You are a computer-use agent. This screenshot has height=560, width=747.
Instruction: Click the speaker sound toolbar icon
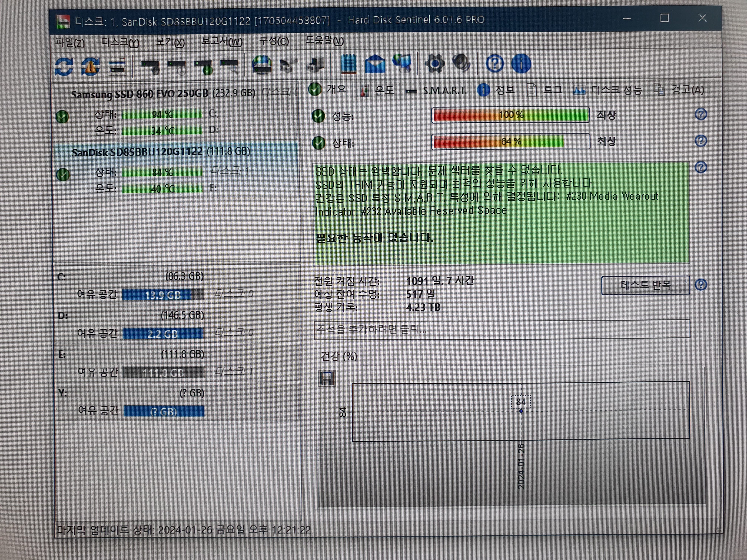coord(461,63)
